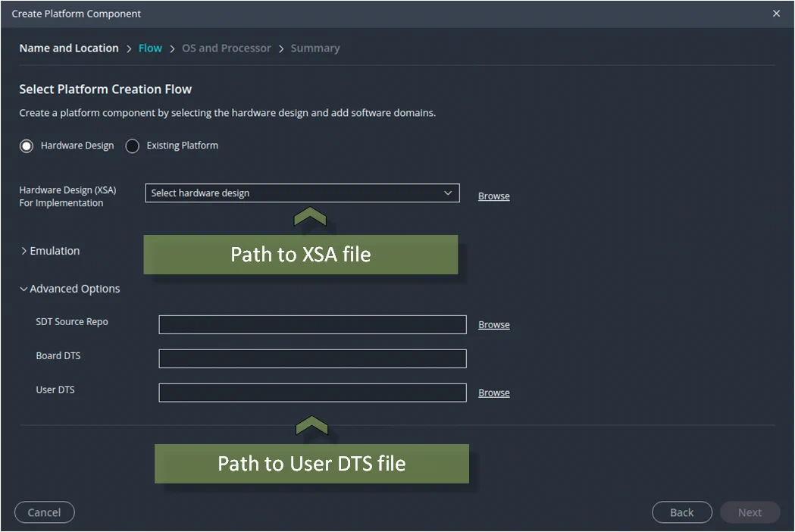
Task: Expand the Emulation section
Action: tap(50, 251)
